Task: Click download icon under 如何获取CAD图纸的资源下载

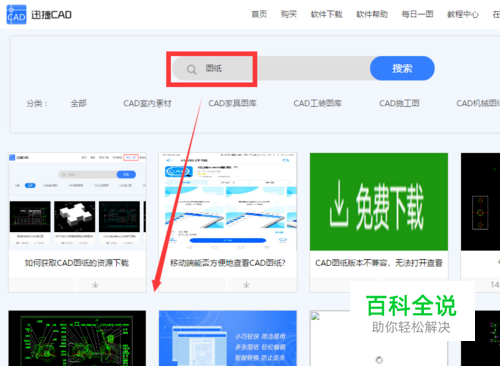Action: point(95,285)
